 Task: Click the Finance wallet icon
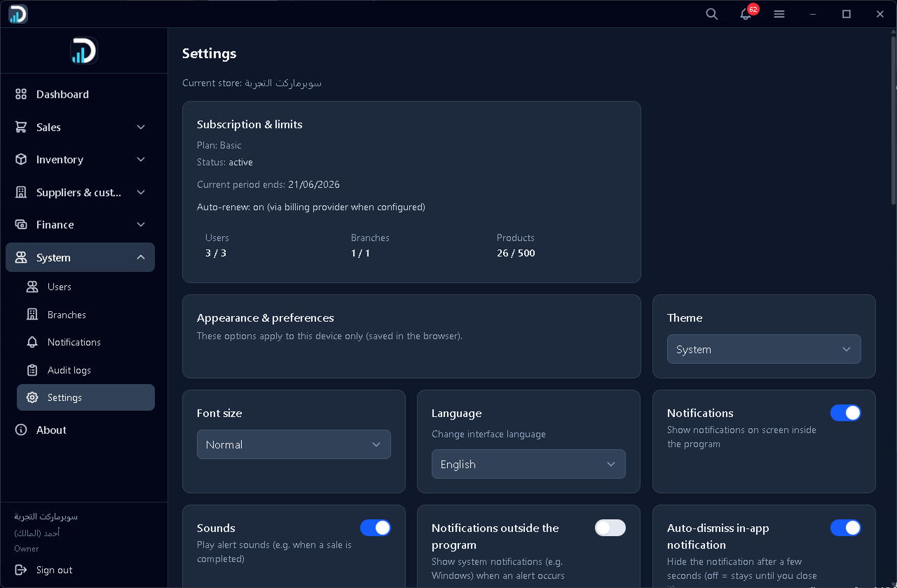[21, 224]
